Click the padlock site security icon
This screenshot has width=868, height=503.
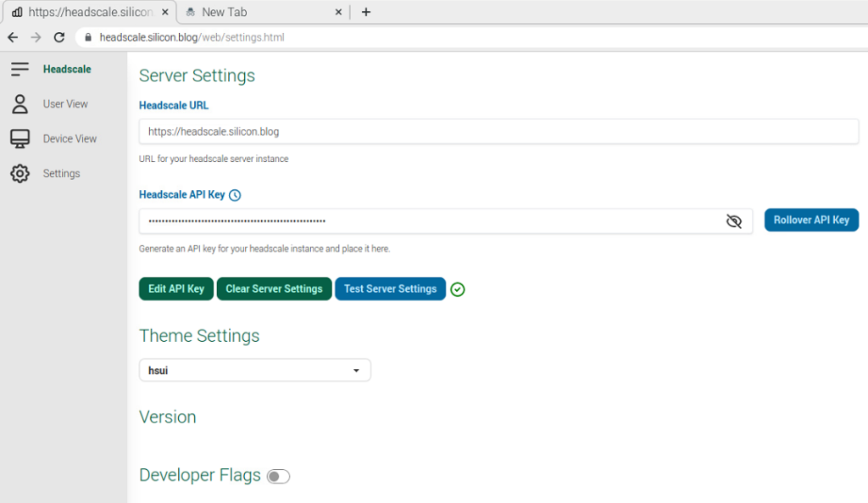click(x=88, y=37)
